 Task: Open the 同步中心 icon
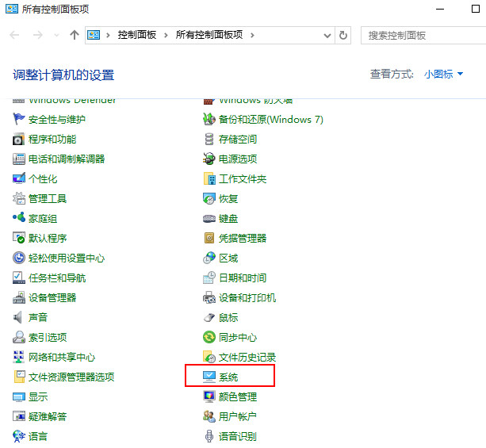(x=209, y=337)
